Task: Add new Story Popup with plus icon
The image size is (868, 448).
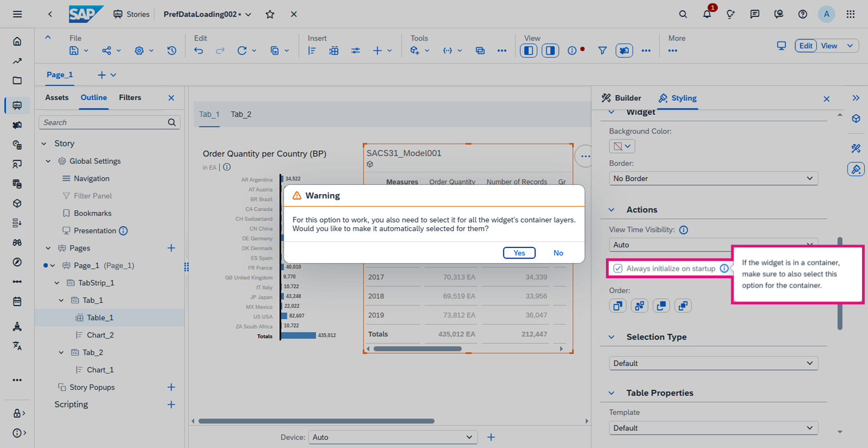Action: pyautogui.click(x=171, y=387)
